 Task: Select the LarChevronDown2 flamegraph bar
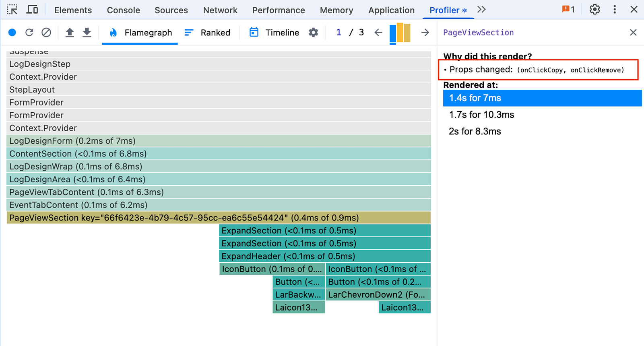378,295
